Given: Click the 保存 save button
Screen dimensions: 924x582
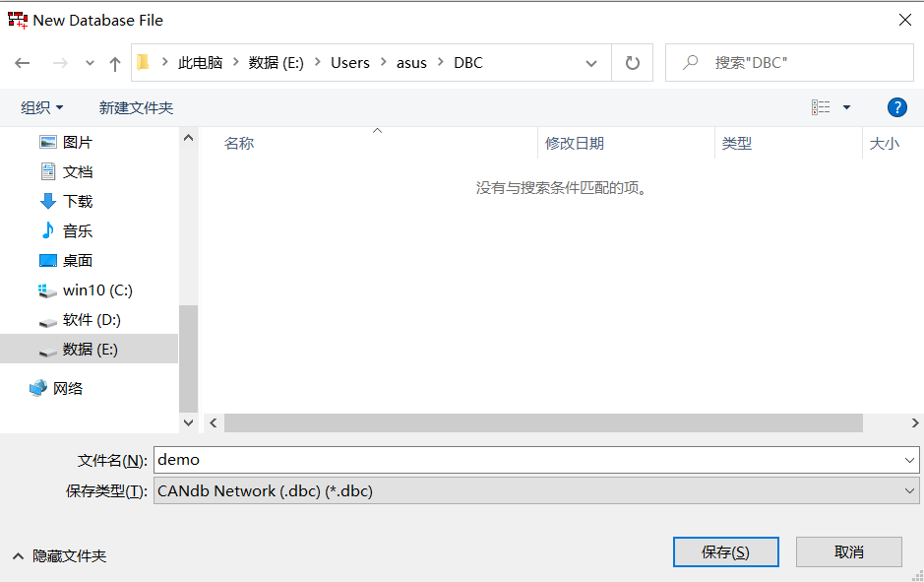Looking at the screenshot, I should [725, 551].
